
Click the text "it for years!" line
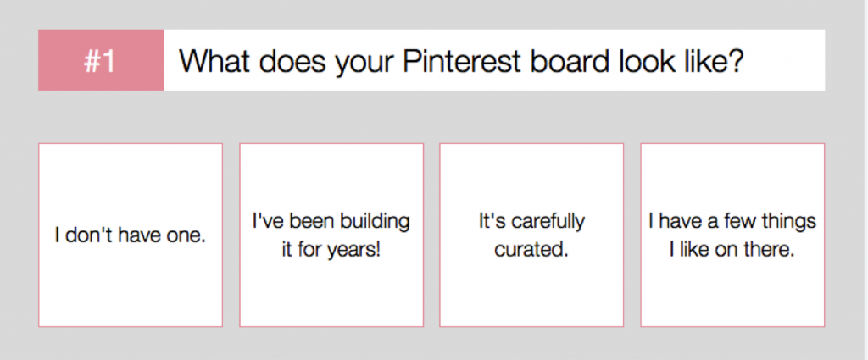pos(331,252)
